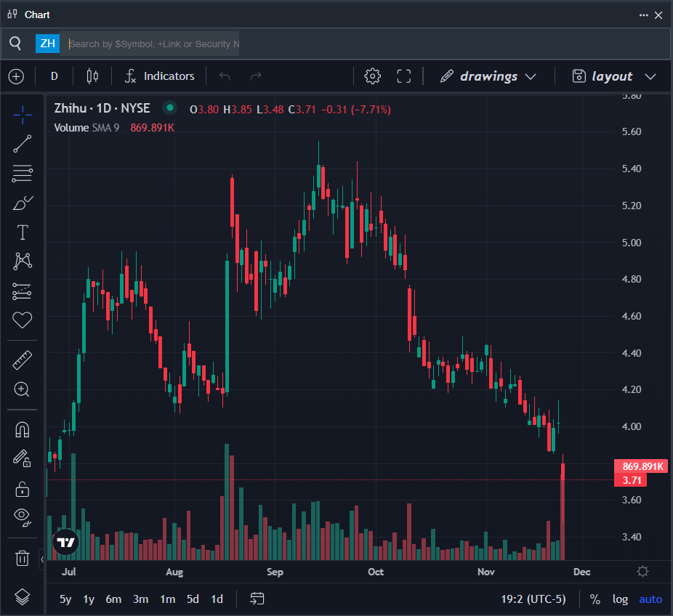Hide all drawings with eye icon
Image resolution: width=673 pixels, height=616 pixels.
(x=23, y=516)
